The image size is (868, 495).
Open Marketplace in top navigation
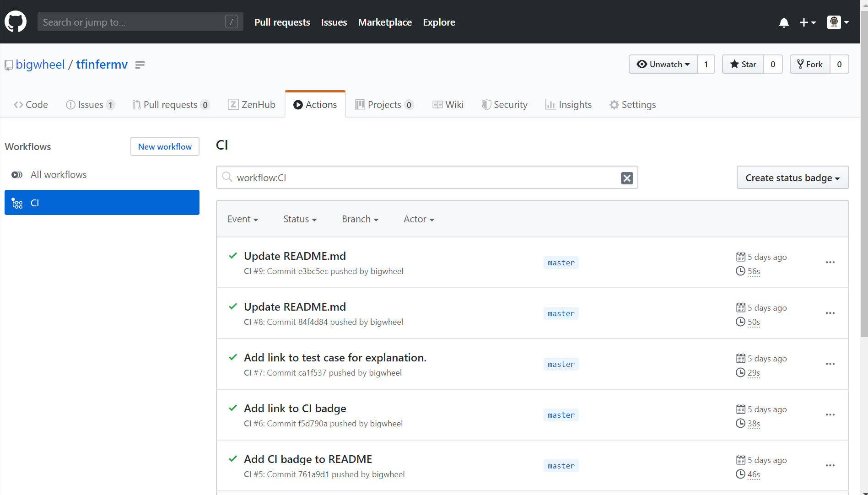385,22
